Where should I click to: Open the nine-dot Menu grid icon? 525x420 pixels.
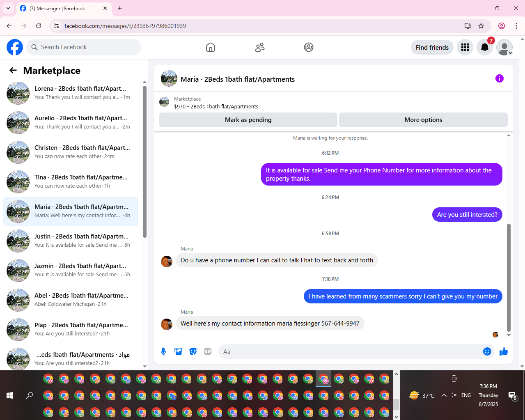tap(465, 47)
